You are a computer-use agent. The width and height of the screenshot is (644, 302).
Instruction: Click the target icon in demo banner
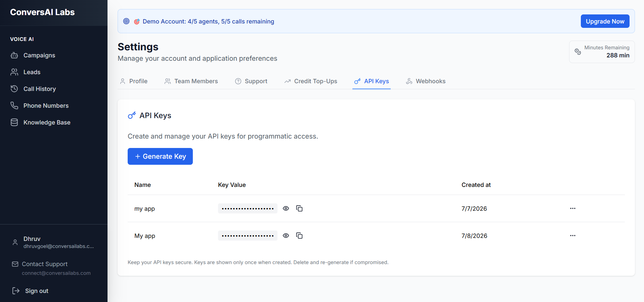pos(126,21)
